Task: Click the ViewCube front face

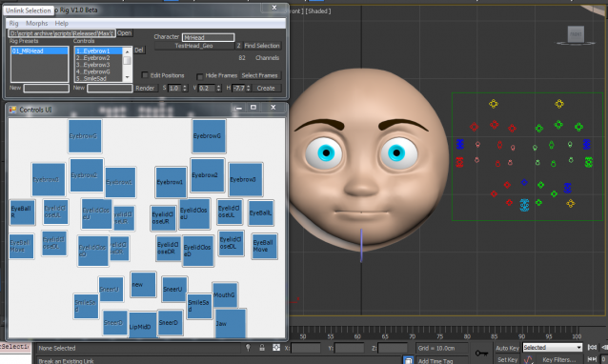Action: pyautogui.click(x=576, y=34)
